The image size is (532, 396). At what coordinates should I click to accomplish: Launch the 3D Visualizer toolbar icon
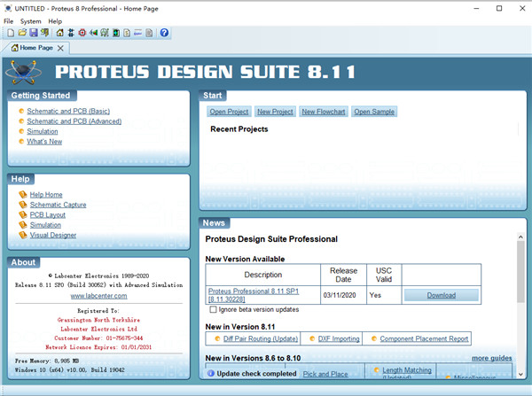[x=93, y=33]
